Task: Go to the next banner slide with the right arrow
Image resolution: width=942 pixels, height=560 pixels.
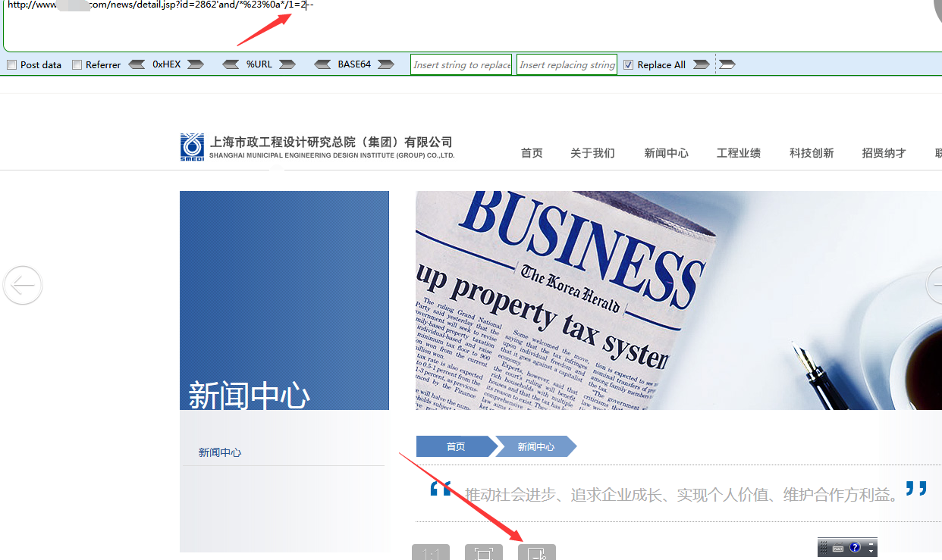Action: pyautogui.click(x=934, y=286)
